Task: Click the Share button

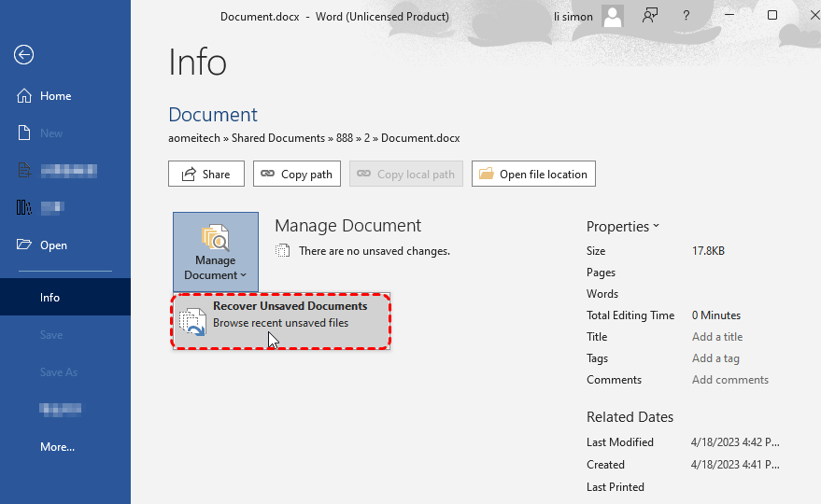Action: [206, 174]
